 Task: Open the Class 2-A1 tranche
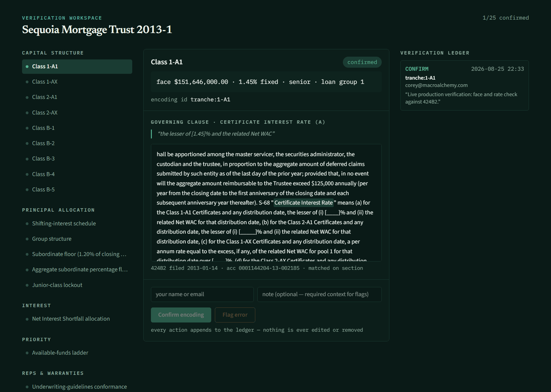pyautogui.click(x=77, y=97)
